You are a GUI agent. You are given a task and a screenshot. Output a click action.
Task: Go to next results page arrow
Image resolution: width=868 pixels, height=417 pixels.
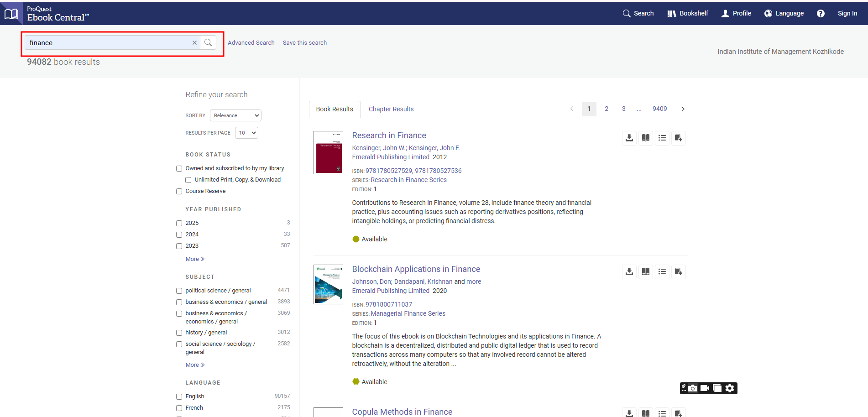pos(683,109)
